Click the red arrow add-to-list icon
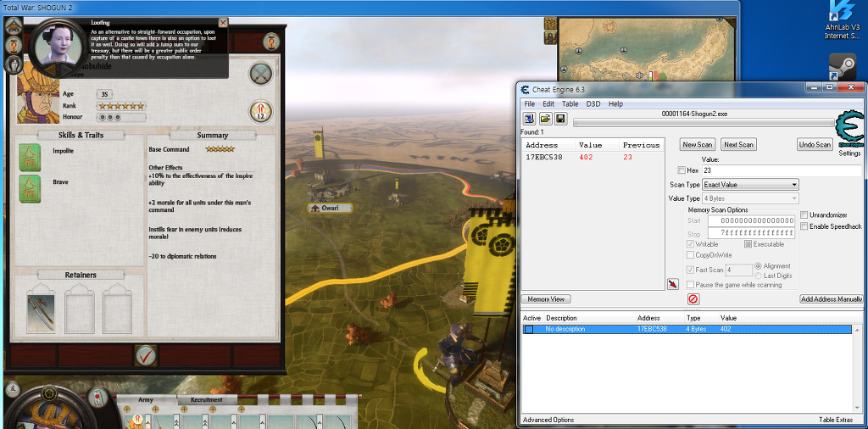This screenshot has width=868, height=429. coord(672,284)
